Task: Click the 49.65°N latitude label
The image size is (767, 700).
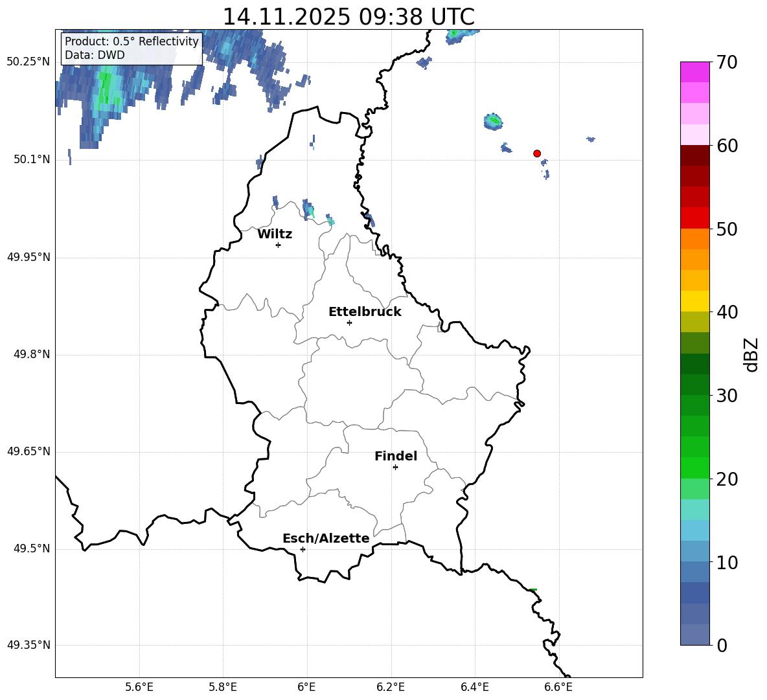Action: (29, 451)
